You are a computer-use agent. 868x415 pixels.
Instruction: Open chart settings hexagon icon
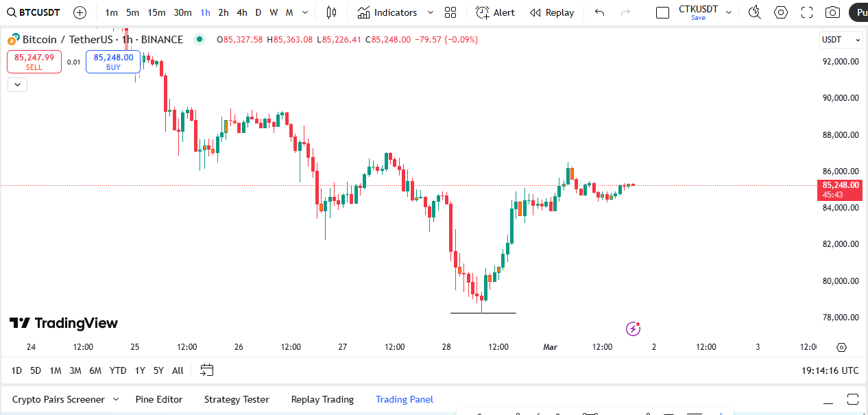pyautogui.click(x=781, y=12)
